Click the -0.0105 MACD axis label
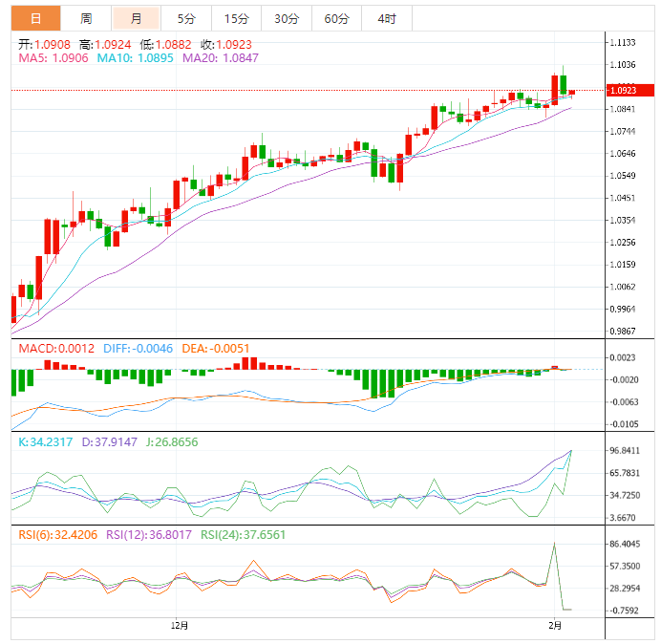Screen dimensions: 661x644 click(x=624, y=424)
